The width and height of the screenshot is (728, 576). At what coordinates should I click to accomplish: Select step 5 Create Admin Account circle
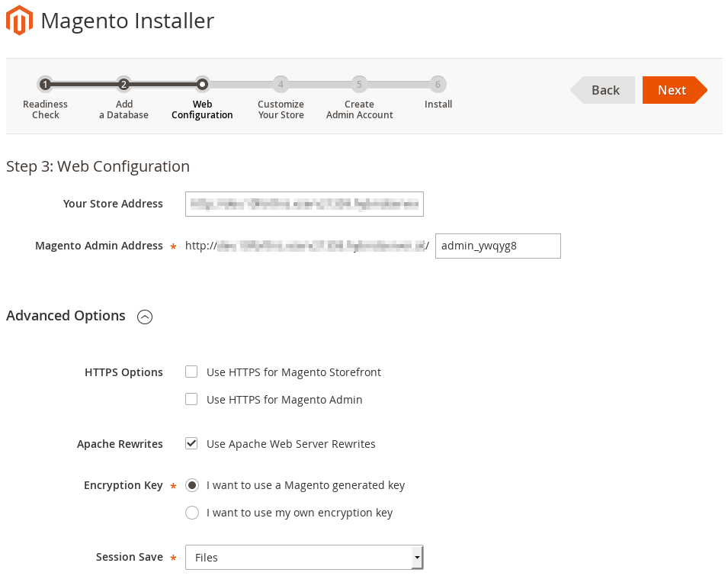[x=359, y=85]
